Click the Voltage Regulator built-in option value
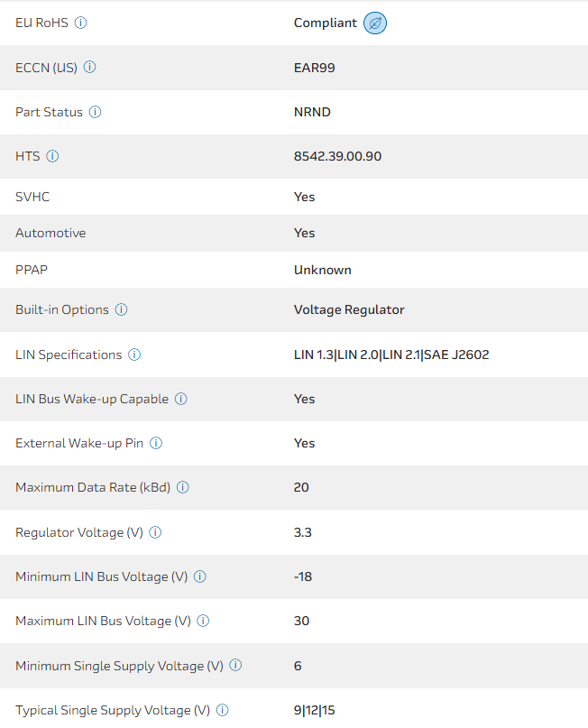This screenshot has height=728, width=588. pyautogui.click(x=349, y=310)
